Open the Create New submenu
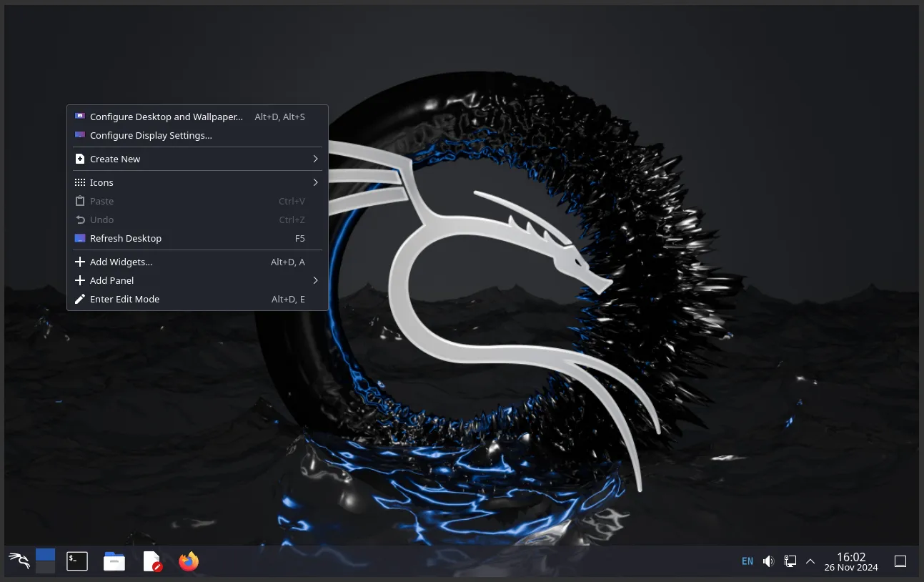The height and width of the screenshot is (582, 924). click(x=197, y=159)
